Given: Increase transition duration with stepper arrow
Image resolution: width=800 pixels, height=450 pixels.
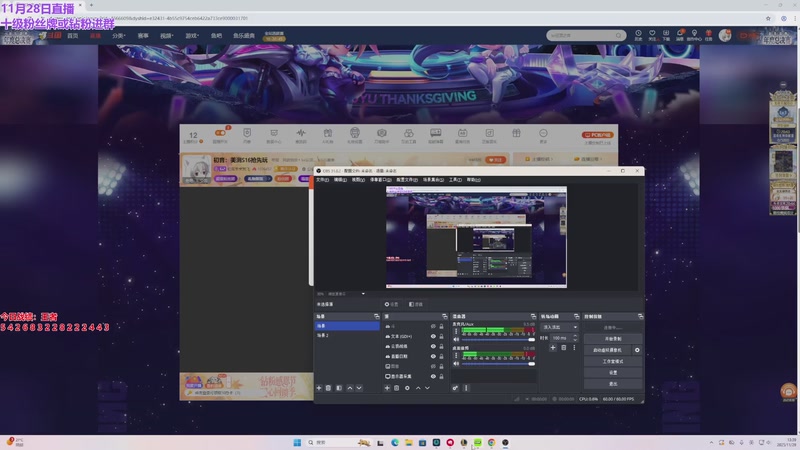Looking at the screenshot, I should (x=576, y=336).
